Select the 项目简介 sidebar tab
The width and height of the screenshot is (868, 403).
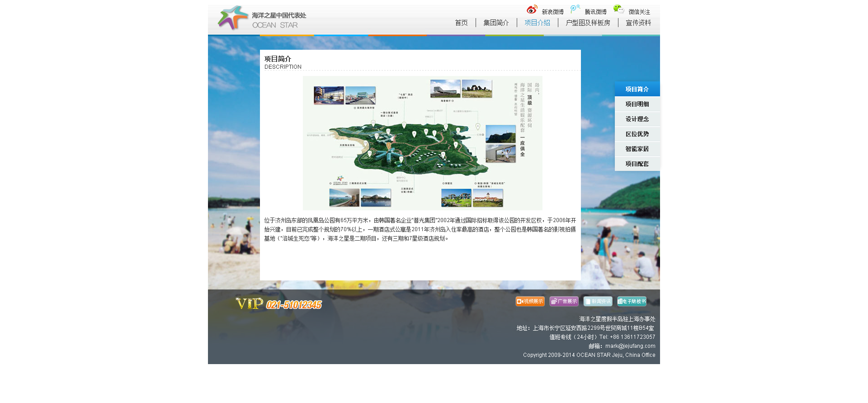[637, 89]
